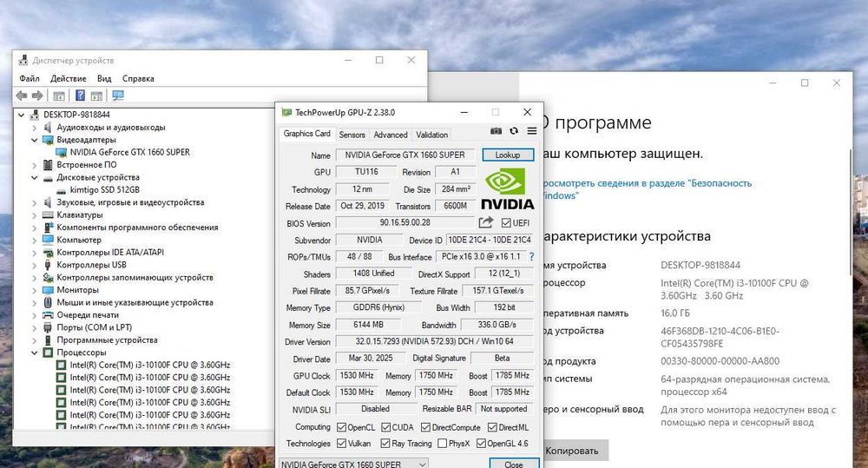Collapse the DESKTOP-9818844 root node
Viewport: 868px width, 468px height.
coord(21,115)
